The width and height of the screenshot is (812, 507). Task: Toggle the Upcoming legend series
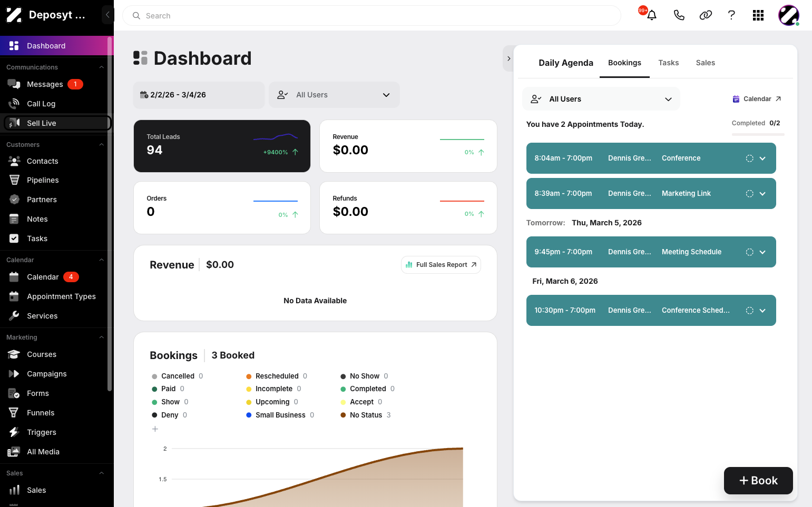pyautogui.click(x=272, y=402)
